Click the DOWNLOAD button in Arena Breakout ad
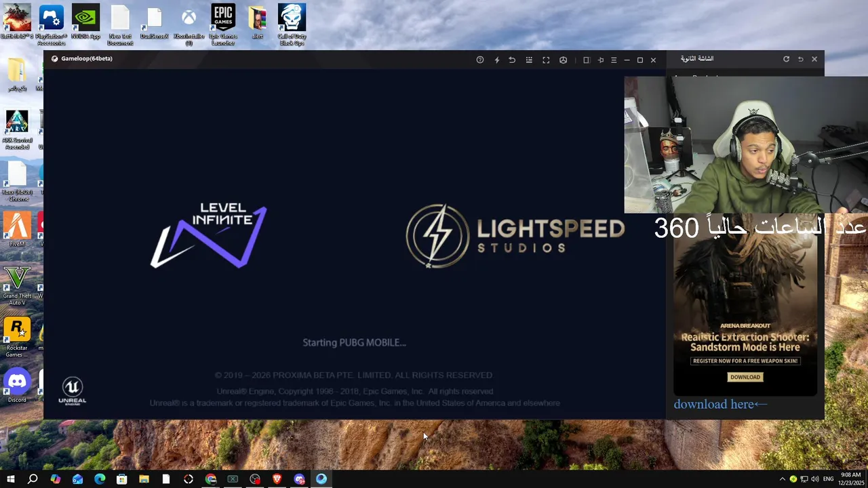Image resolution: width=868 pixels, height=488 pixels. 745,377
